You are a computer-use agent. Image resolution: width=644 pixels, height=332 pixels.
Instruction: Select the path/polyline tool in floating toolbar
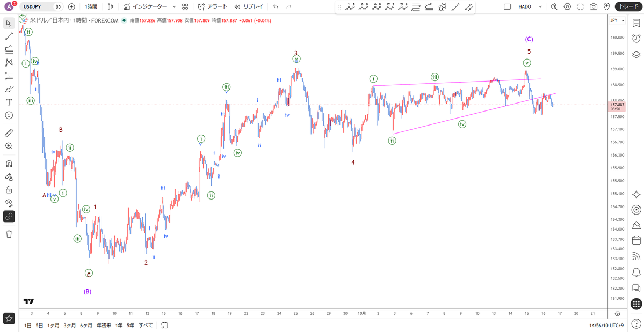click(443, 6)
